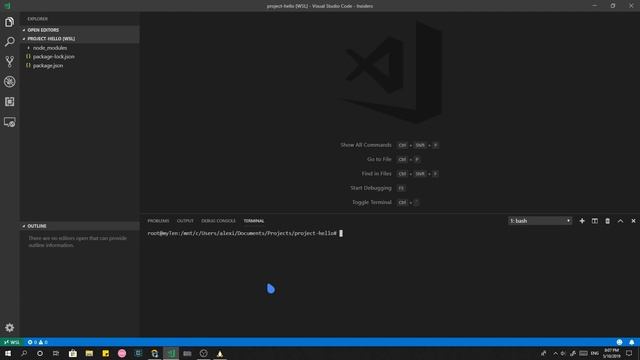Image resolution: width=640 pixels, height=360 pixels.
Task: Expand the OPEN EDITORS section
Action: coord(80,30)
